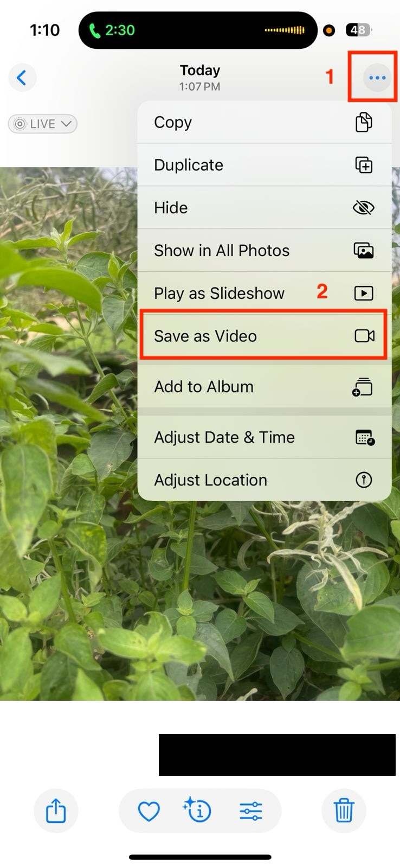This screenshot has width=400, height=868.
Task: Delete photo using the trash icon
Action: (344, 811)
